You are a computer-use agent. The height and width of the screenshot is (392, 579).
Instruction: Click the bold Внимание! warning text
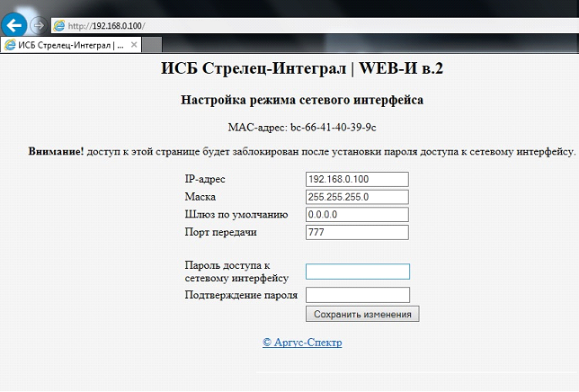[x=56, y=151]
